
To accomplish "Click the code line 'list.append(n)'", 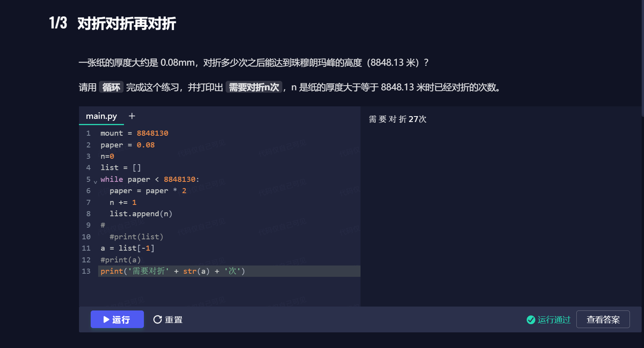I will [141, 214].
